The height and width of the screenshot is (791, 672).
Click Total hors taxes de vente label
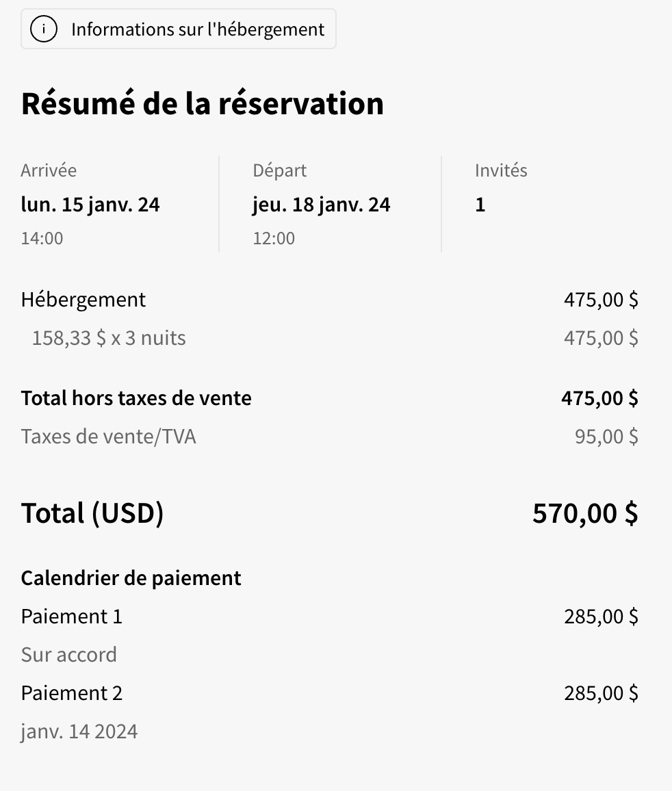pos(136,398)
